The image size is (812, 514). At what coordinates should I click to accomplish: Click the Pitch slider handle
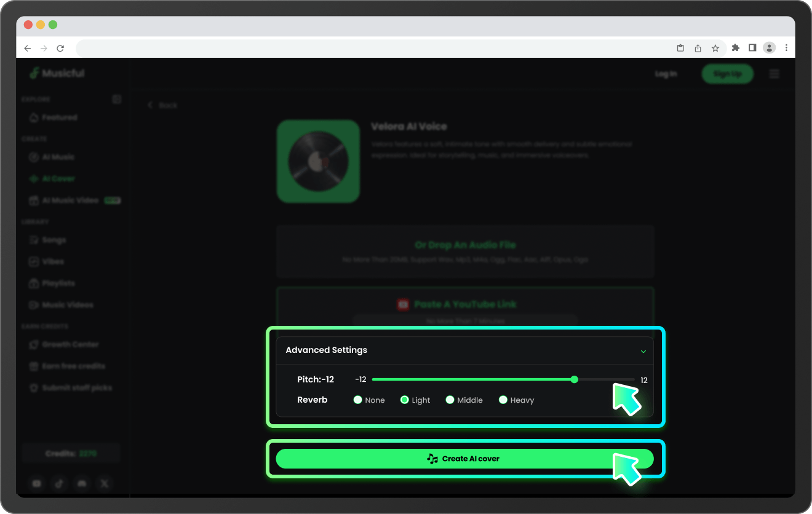point(575,380)
